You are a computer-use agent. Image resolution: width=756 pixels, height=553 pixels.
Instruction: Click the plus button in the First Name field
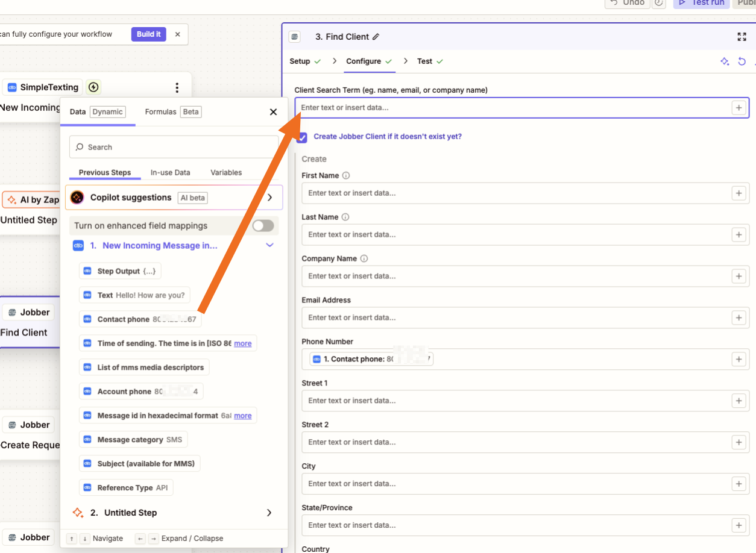(x=739, y=193)
